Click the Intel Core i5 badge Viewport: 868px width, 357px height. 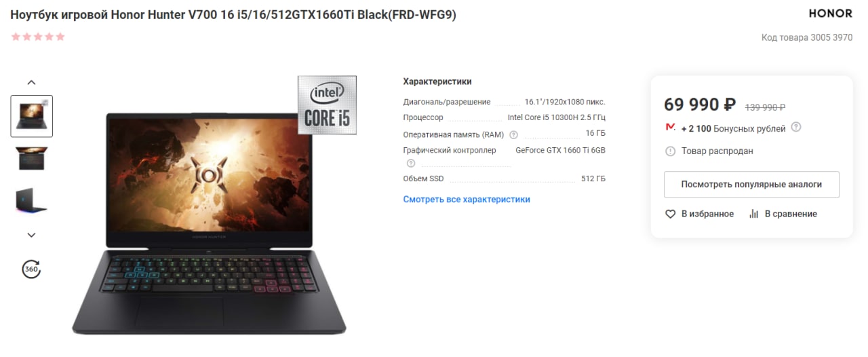pos(327,105)
